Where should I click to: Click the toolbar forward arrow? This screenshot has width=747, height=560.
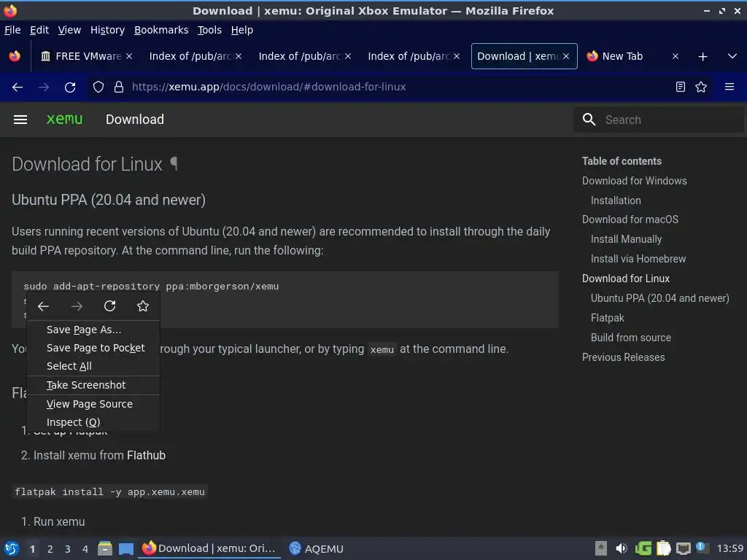point(44,87)
